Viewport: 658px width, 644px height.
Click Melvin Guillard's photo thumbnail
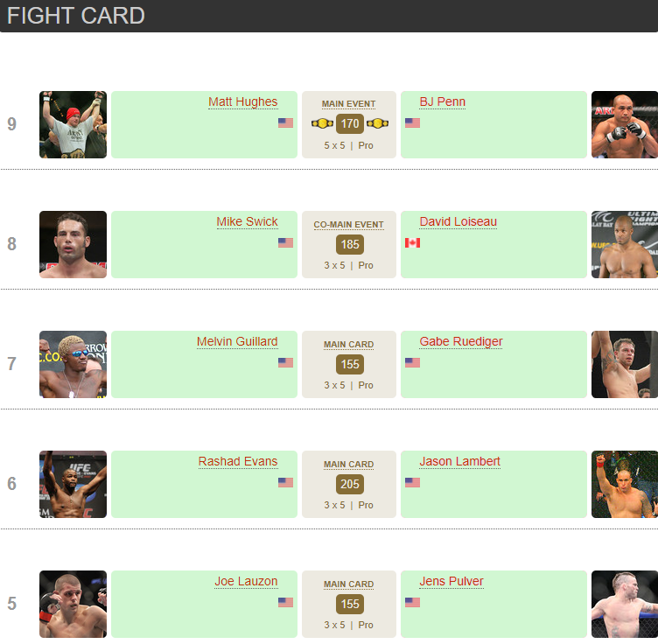click(73, 364)
